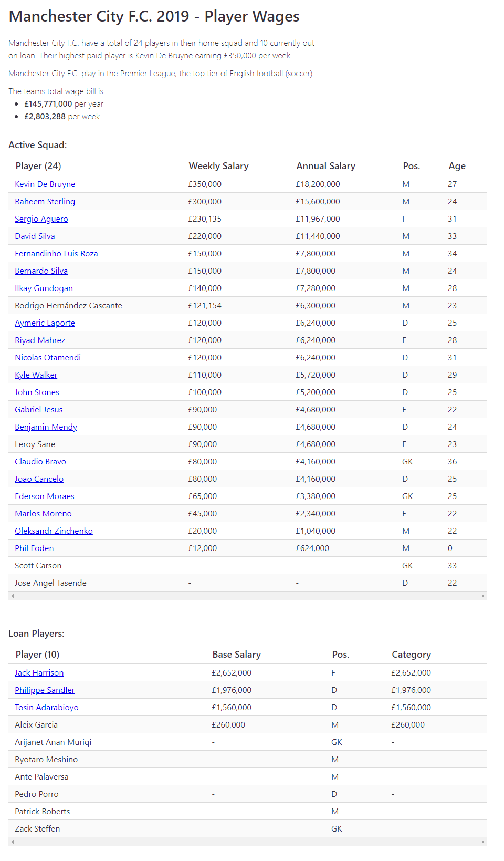The width and height of the screenshot is (504, 861).
Task: Select Patrick Roberts name text
Action: pos(42,812)
